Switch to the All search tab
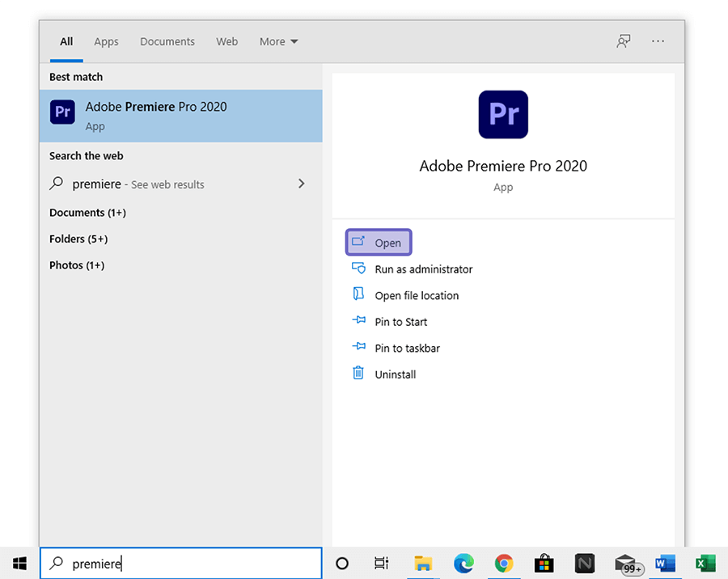Viewport: 728px width, 579px height. click(x=66, y=41)
